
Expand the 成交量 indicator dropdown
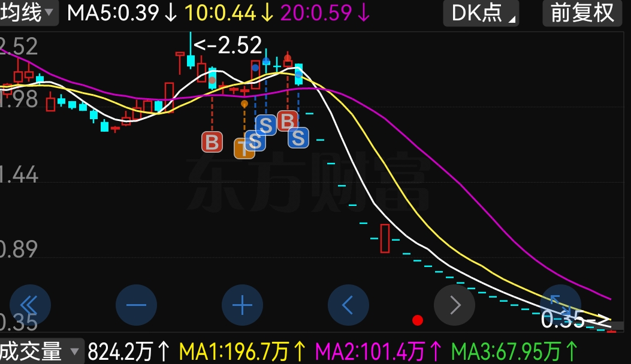click(41, 351)
